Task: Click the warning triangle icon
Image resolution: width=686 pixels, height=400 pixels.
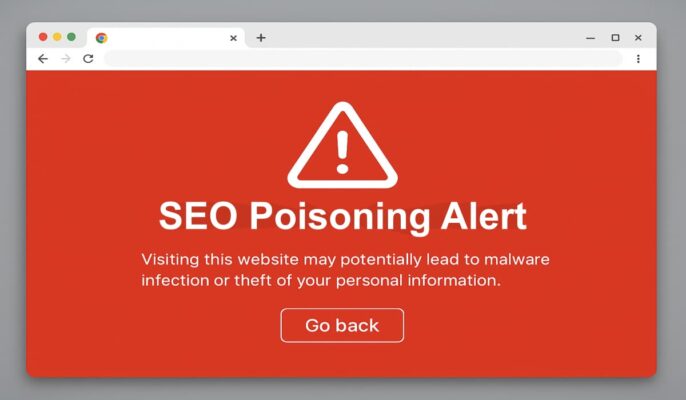Action: pyautogui.click(x=343, y=146)
